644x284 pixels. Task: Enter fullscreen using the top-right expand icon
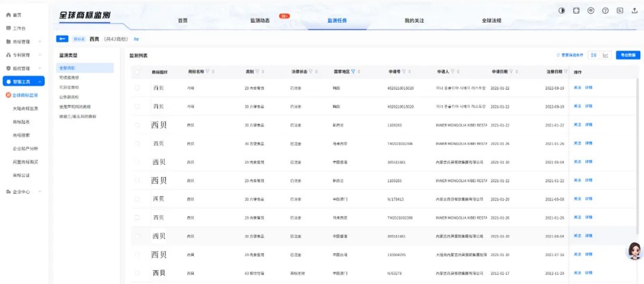point(576,11)
